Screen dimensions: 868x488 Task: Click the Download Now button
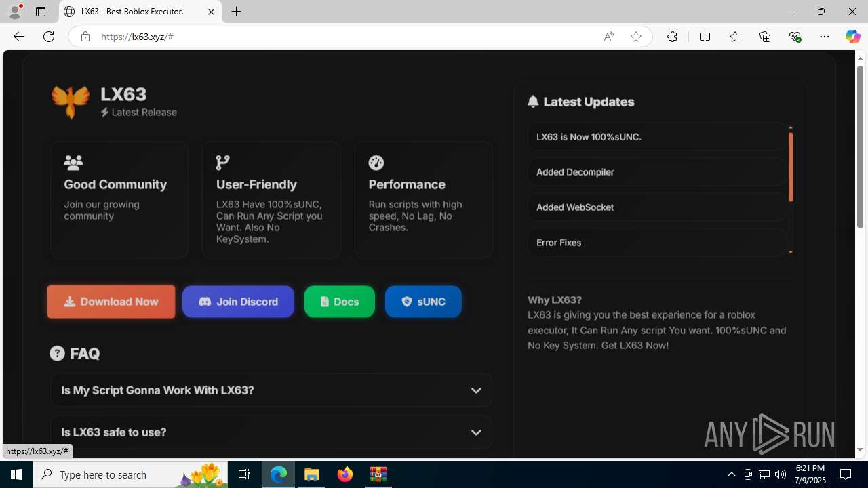coord(111,302)
